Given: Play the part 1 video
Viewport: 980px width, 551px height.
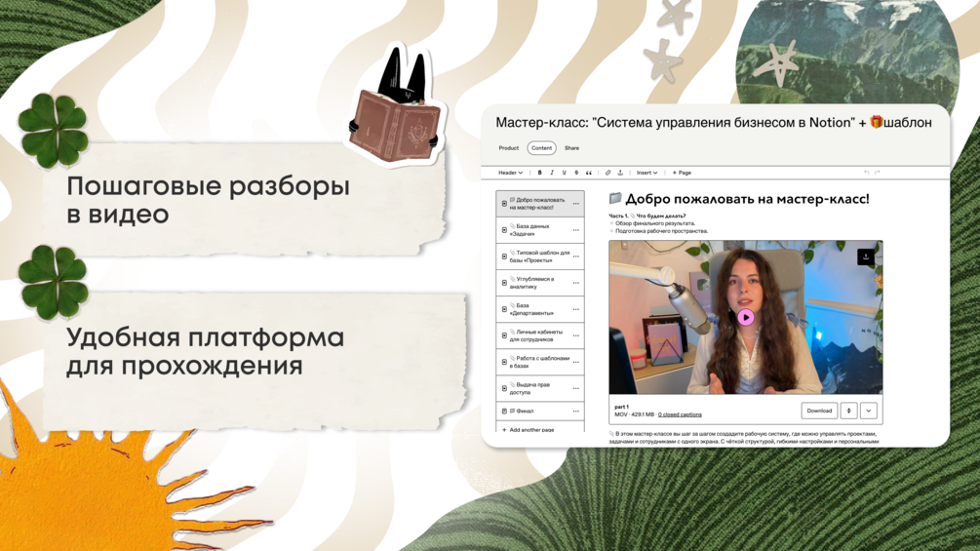Looking at the screenshot, I should point(745,317).
